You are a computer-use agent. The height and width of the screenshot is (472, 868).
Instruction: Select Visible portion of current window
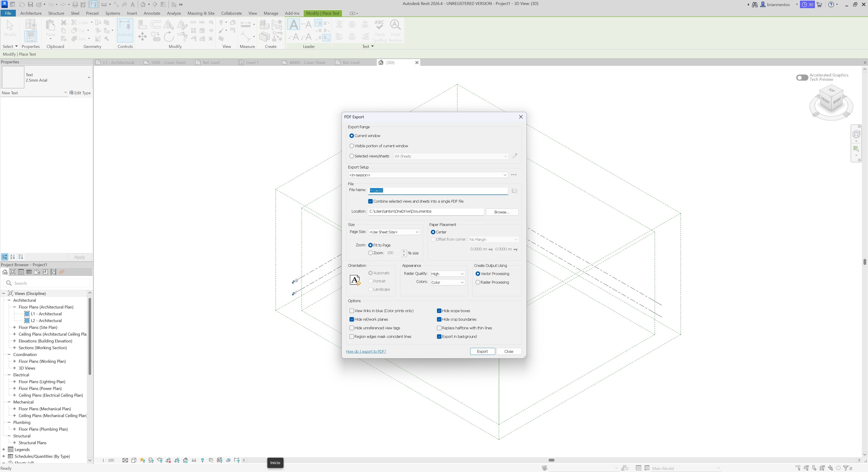coord(352,146)
